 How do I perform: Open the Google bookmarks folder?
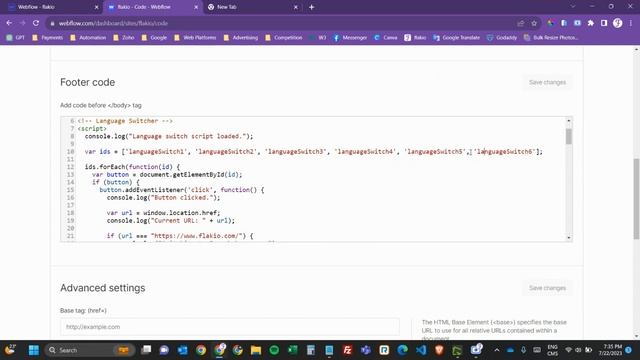tap(154, 38)
